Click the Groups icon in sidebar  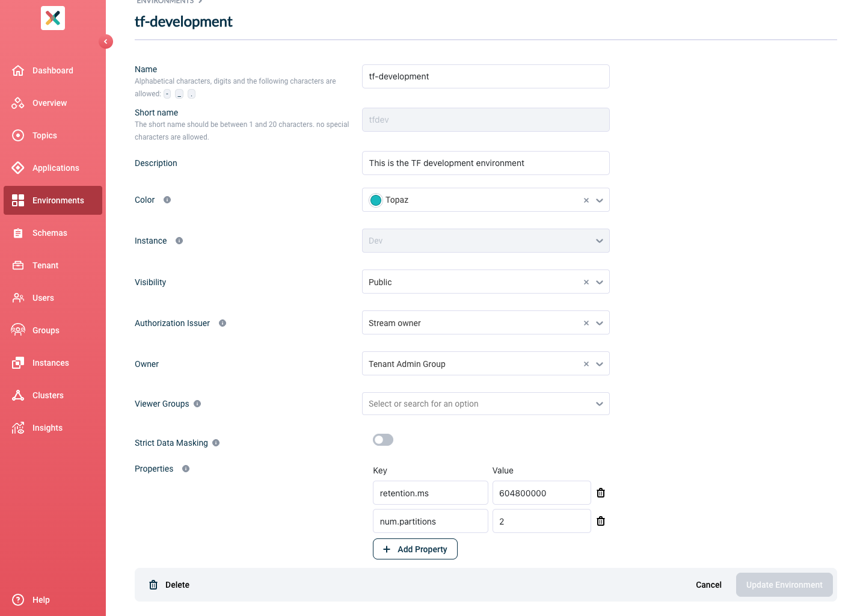18,330
